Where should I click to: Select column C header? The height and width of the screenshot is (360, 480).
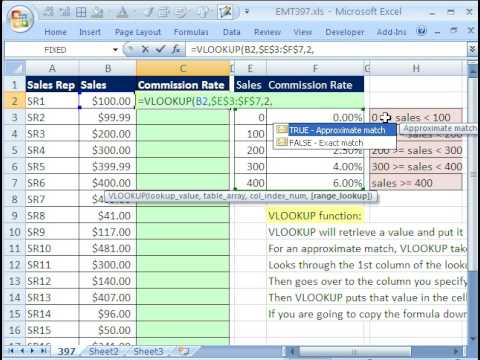(183, 68)
